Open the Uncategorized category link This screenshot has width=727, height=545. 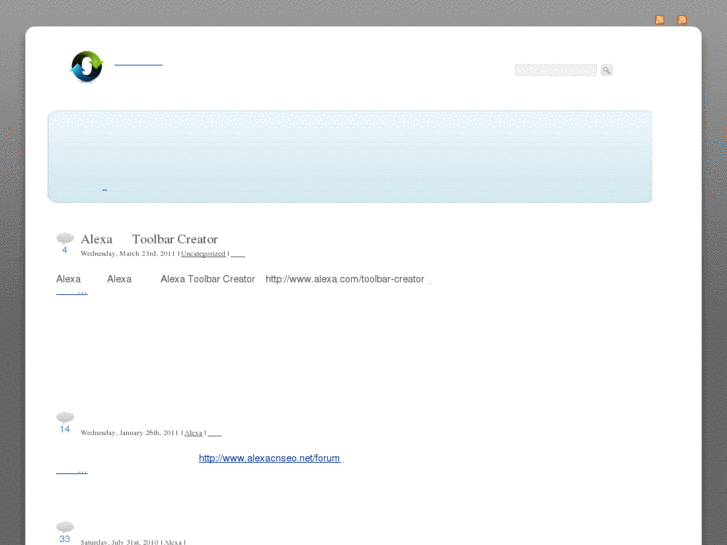point(203,254)
